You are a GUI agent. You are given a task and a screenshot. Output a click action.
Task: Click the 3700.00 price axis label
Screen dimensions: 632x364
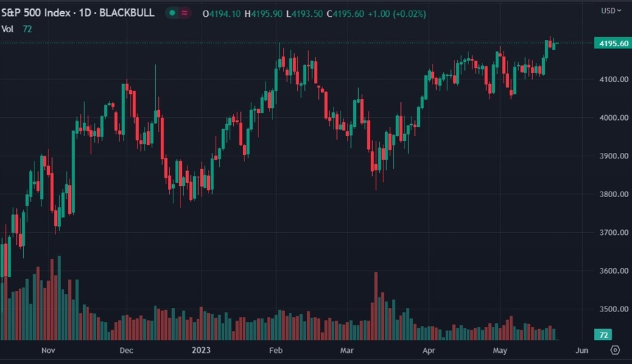(x=614, y=232)
